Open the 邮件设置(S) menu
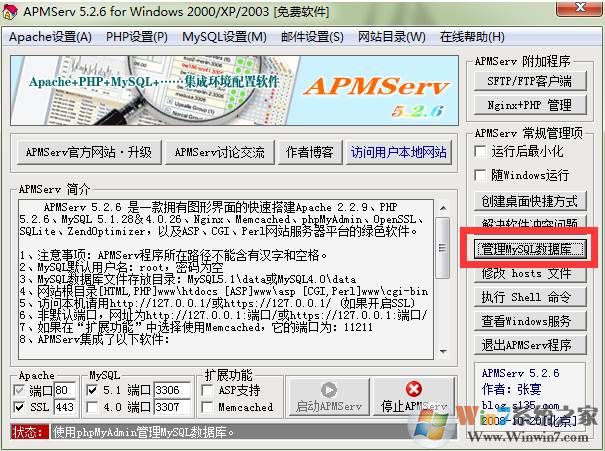The image size is (605, 451). pyautogui.click(x=312, y=37)
